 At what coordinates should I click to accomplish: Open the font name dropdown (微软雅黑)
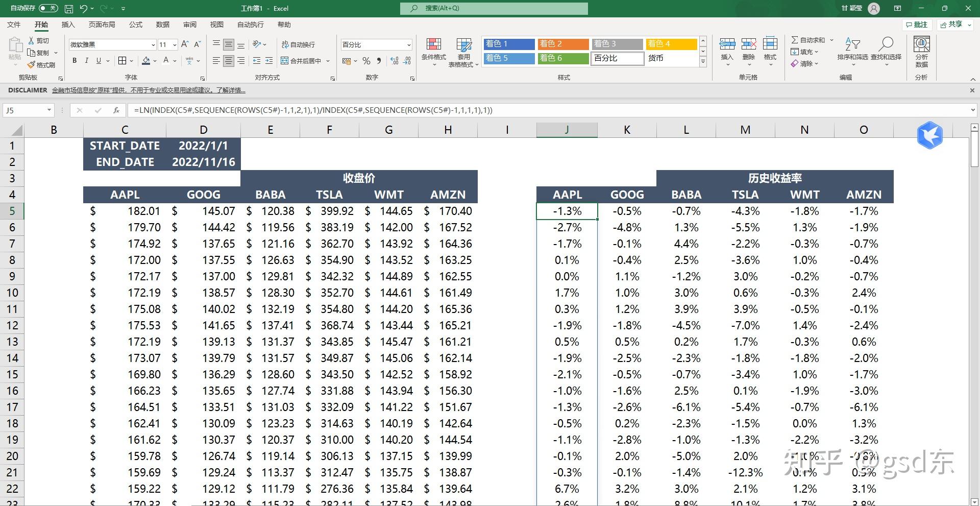point(153,45)
